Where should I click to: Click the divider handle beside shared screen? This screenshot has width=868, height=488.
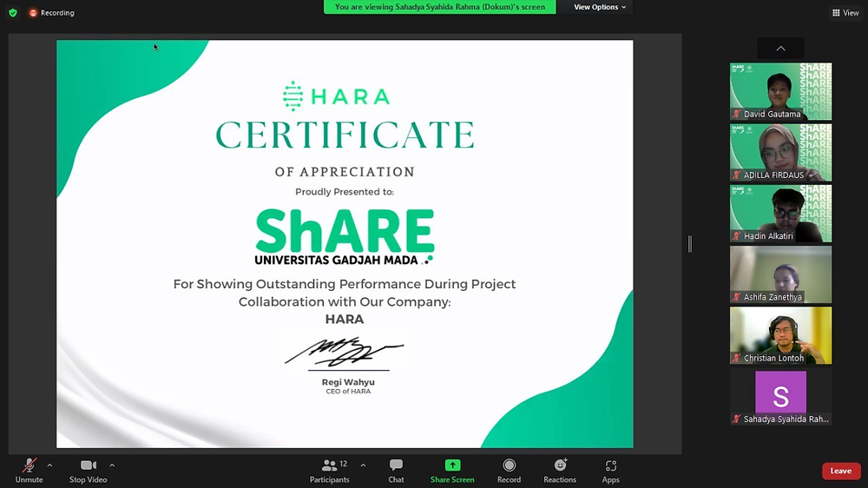coord(690,244)
